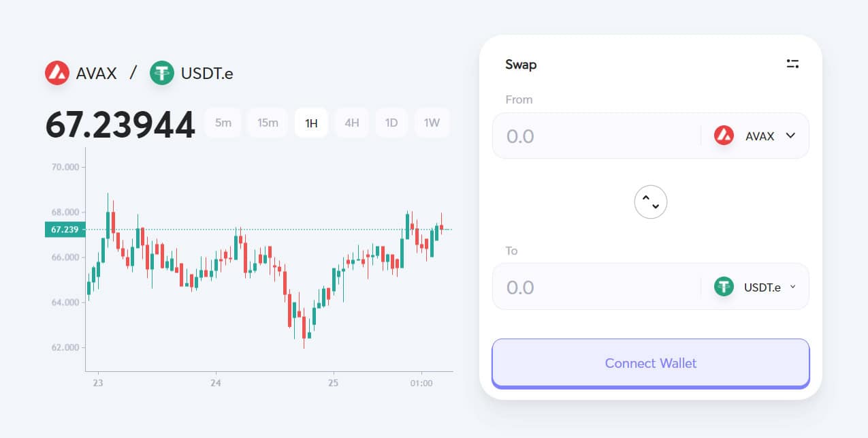The width and height of the screenshot is (868, 438).
Task: Enable the 1D timeframe view
Action: [391, 123]
